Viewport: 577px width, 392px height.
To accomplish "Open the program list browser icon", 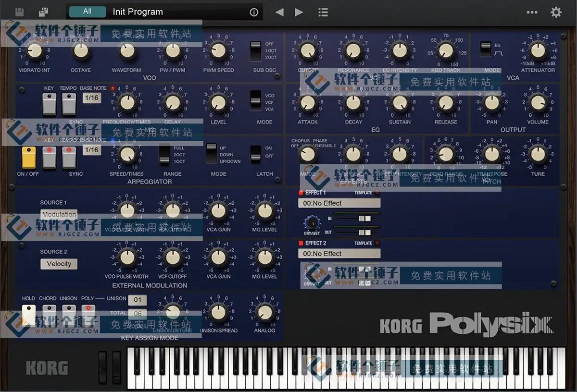I will click(x=323, y=12).
